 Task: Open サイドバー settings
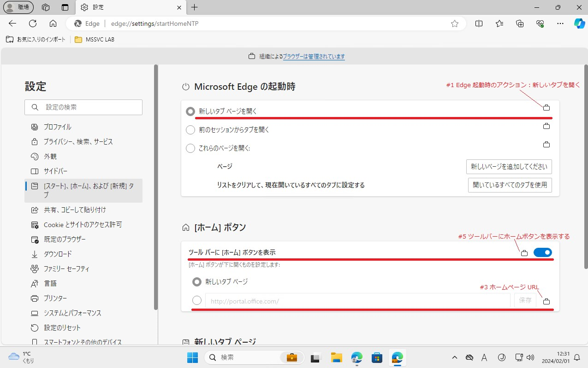(83, 171)
